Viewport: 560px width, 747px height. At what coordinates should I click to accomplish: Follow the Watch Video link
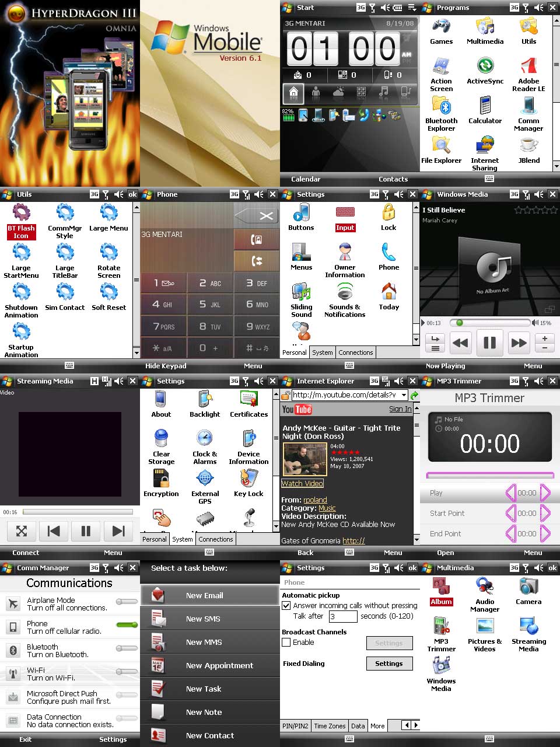pos(302,483)
